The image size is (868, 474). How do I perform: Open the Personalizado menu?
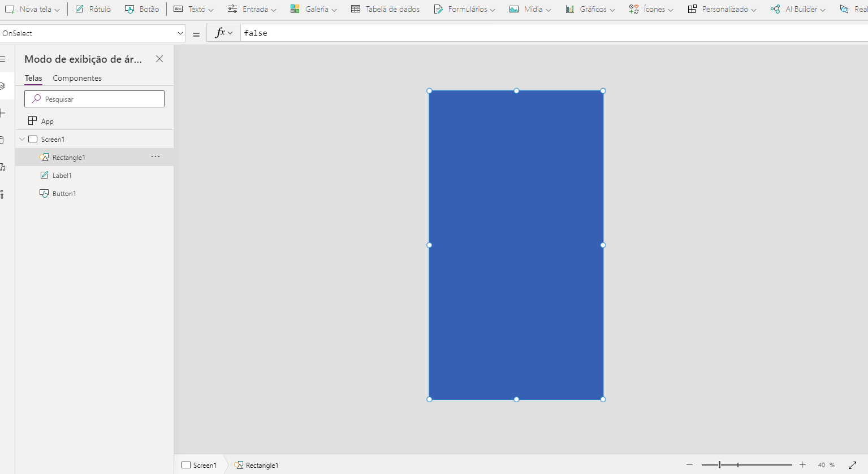[722, 9]
